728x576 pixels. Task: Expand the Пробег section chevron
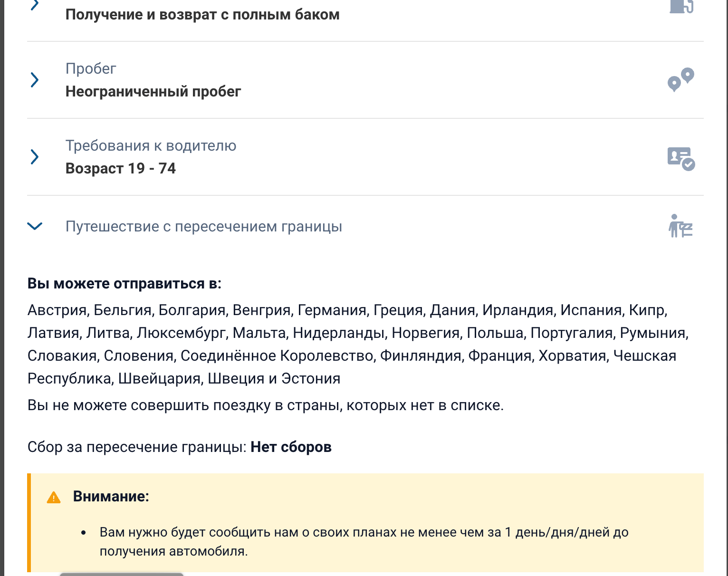[x=34, y=80]
